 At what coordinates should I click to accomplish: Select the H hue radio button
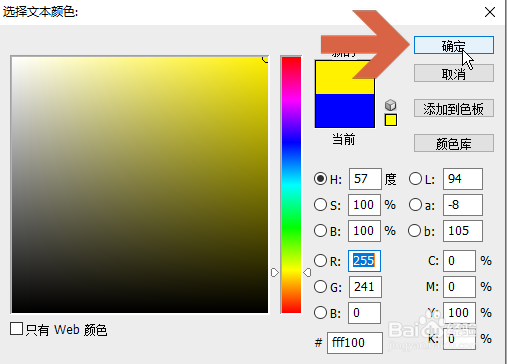pos(320,179)
